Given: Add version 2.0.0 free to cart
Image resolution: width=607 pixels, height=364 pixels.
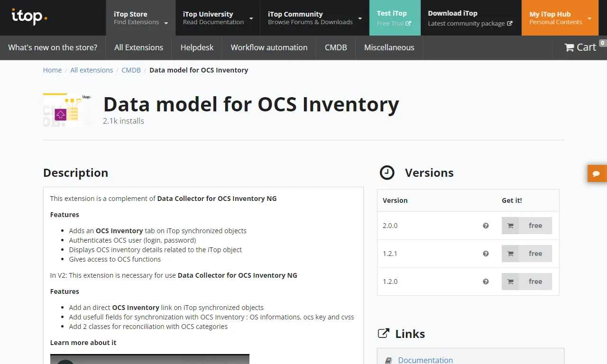Looking at the screenshot, I should [x=527, y=226].
